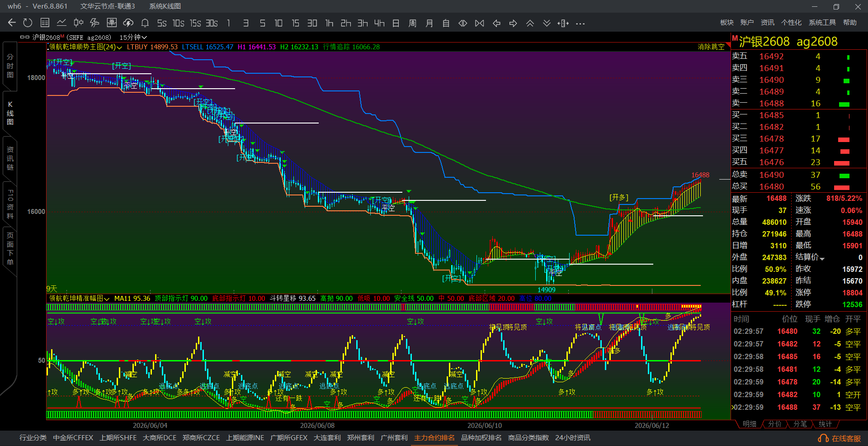Click the double down chevron icon
Viewport: 868px width, 446px height.
pyautogui.click(x=547, y=23)
